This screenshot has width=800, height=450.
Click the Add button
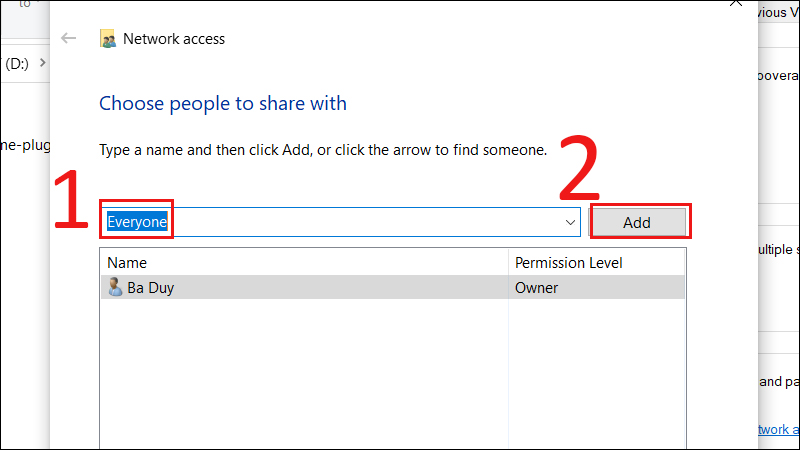click(x=637, y=222)
